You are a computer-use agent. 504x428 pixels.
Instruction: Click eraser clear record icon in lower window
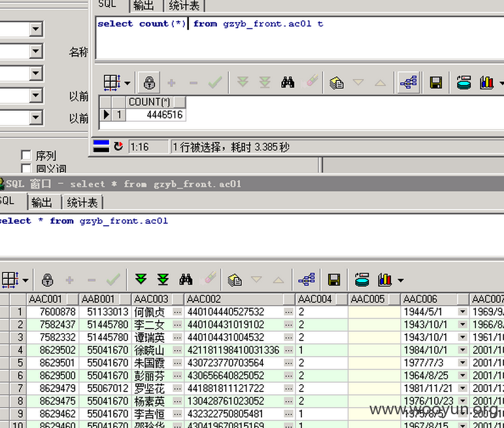coord(209,278)
